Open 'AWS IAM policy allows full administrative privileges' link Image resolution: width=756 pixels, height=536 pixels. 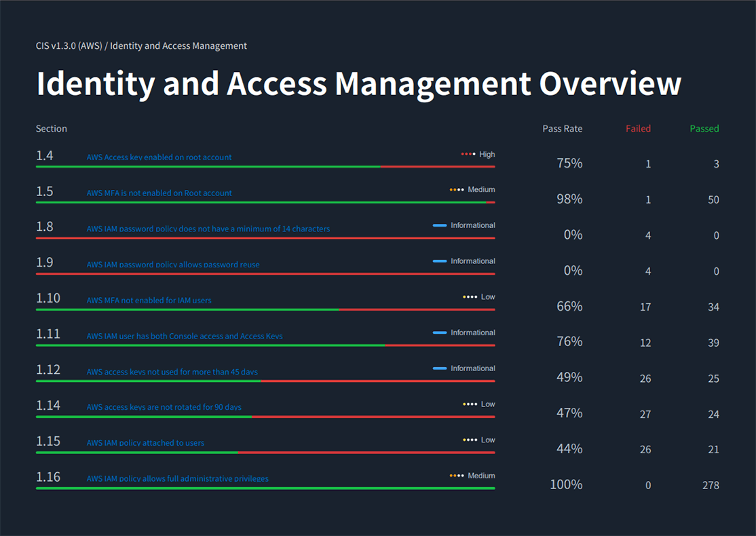coord(177,478)
